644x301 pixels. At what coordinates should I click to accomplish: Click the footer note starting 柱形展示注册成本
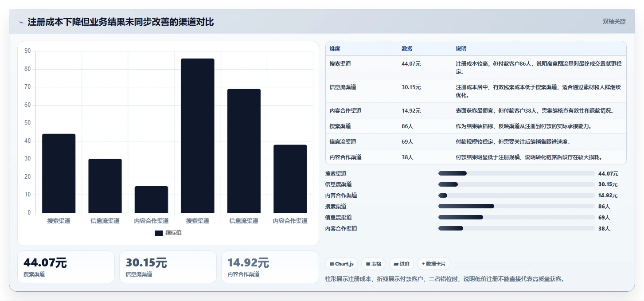(x=445, y=279)
